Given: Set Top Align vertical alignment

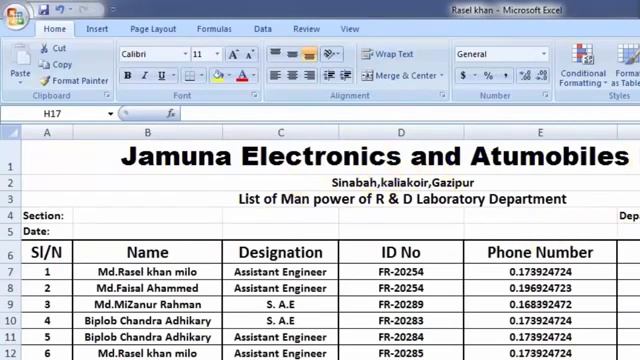Looking at the screenshot, I should (x=276, y=53).
